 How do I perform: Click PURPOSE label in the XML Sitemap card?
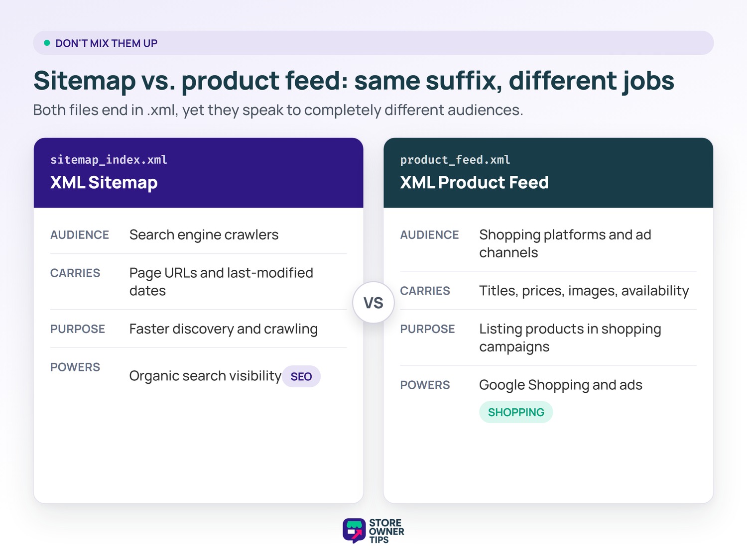(78, 329)
